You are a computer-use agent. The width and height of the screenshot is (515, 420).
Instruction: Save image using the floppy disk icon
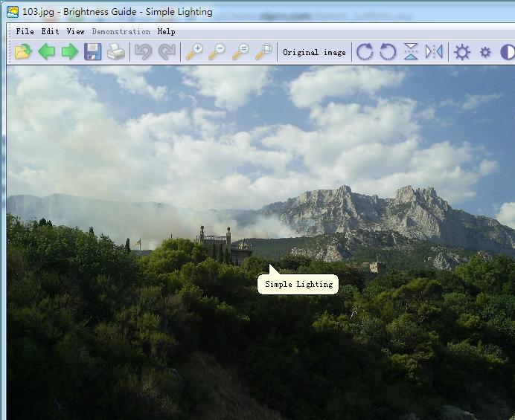click(92, 52)
